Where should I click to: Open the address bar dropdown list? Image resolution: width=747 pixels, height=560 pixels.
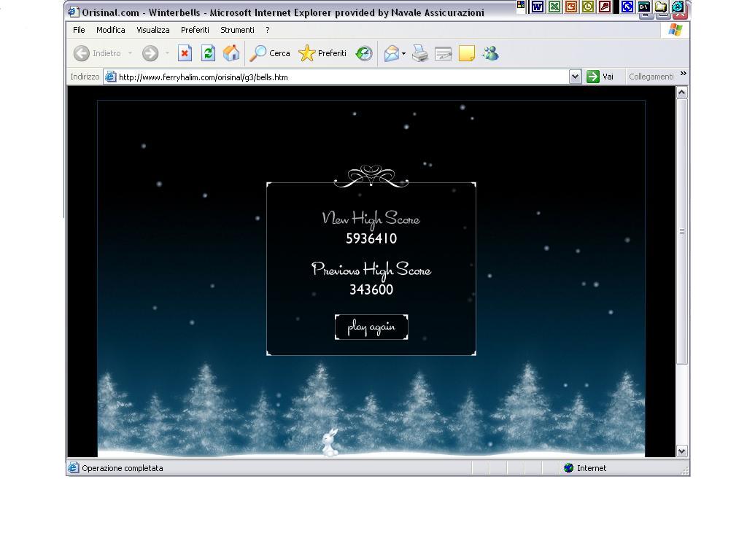[x=575, y=77]
